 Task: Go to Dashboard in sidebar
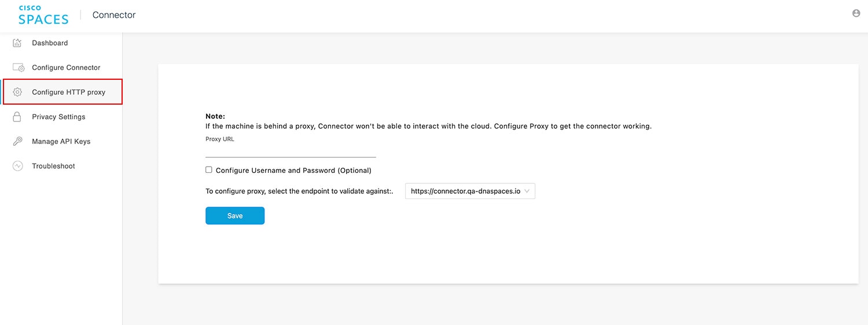(50, 43)
